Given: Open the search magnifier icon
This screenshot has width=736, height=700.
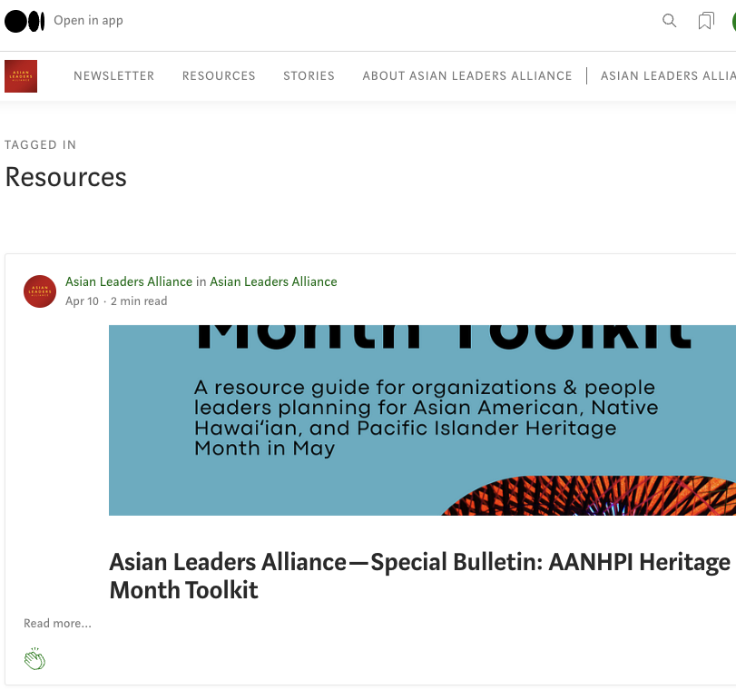Looking at the screenshot, I should pos(670,21).
